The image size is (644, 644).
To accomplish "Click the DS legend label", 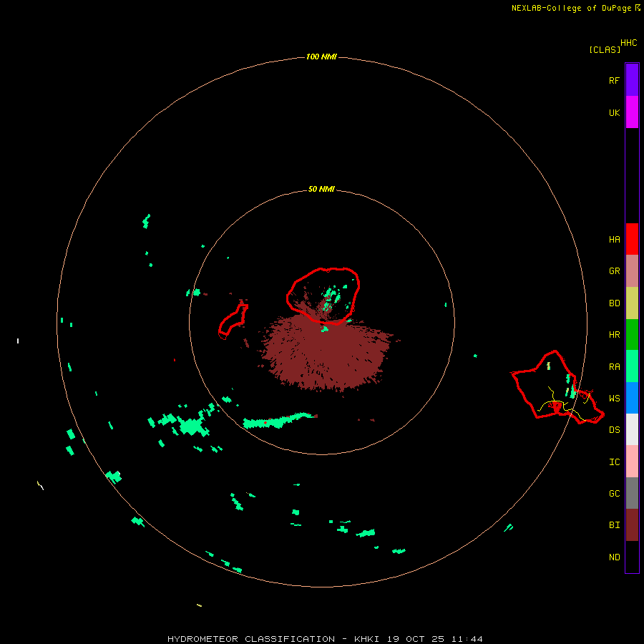I will click(x=614, y=429).
